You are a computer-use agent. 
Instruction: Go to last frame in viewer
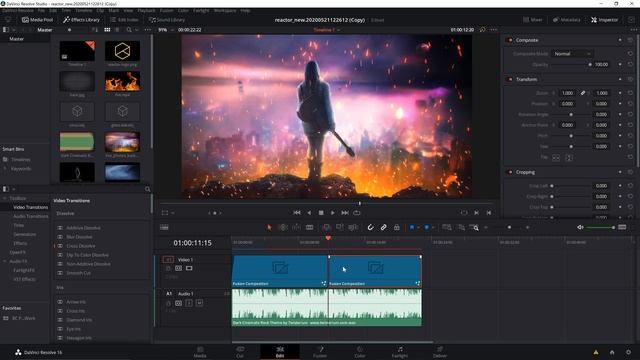point(345,213)
